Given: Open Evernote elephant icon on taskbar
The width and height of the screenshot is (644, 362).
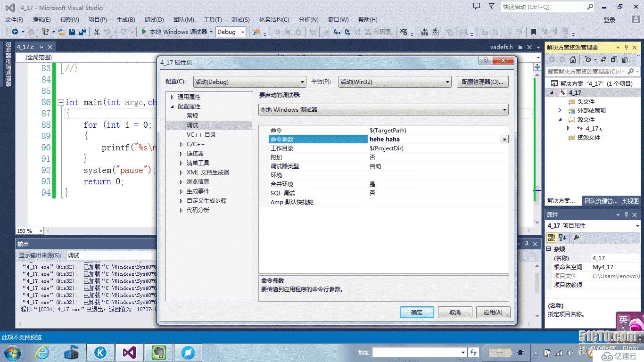Looking at the screenshot, I should tap(159, 352).
